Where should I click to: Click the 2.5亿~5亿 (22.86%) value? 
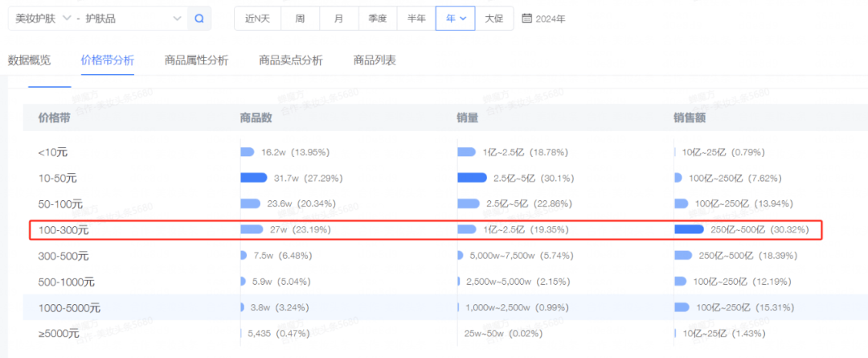tap(529, 204)
